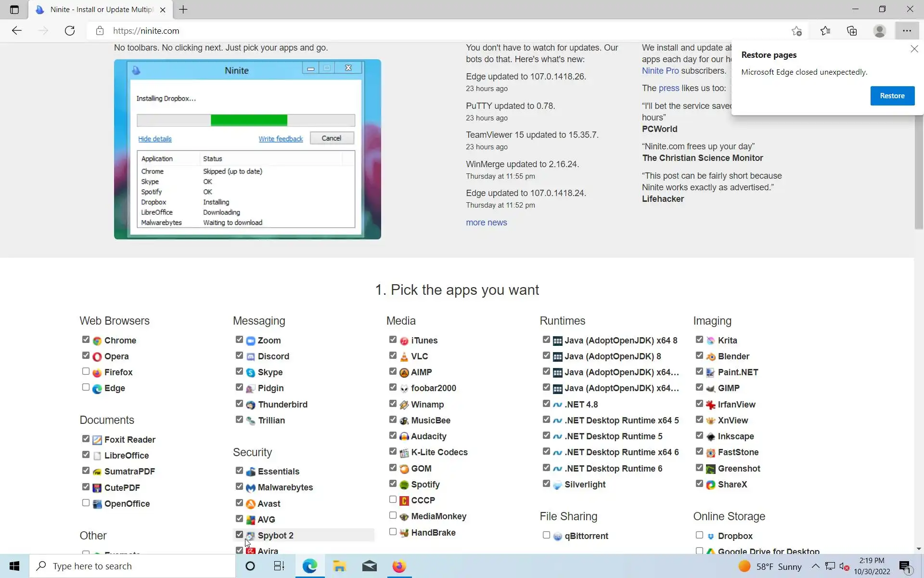This screenshot has height=578, width=924.
Task: Check the Firefox checkbox
Action: click(x=86, y=371)
